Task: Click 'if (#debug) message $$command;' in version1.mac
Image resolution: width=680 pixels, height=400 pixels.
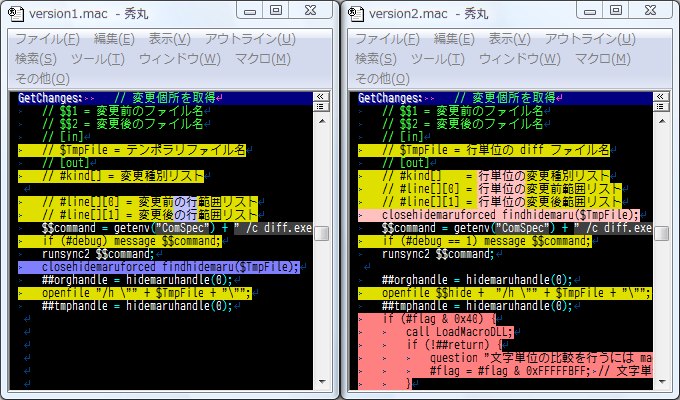Action: pos(120,241)
